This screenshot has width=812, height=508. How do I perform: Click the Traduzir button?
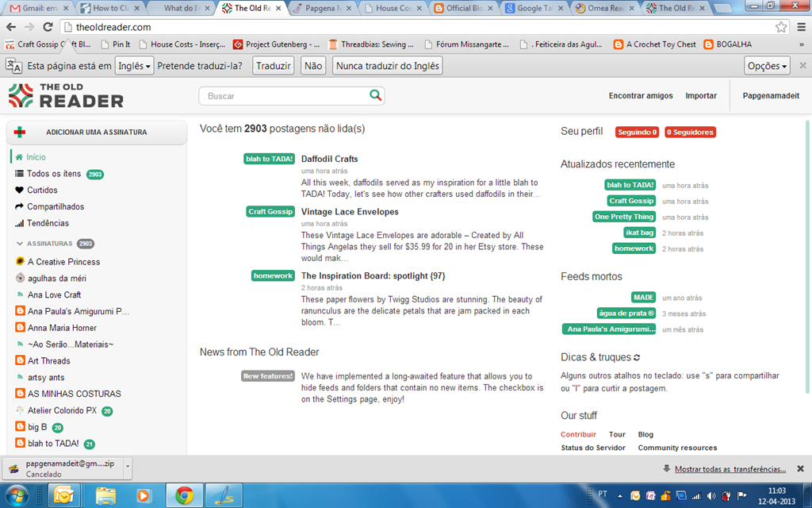[x=274, y=66]
